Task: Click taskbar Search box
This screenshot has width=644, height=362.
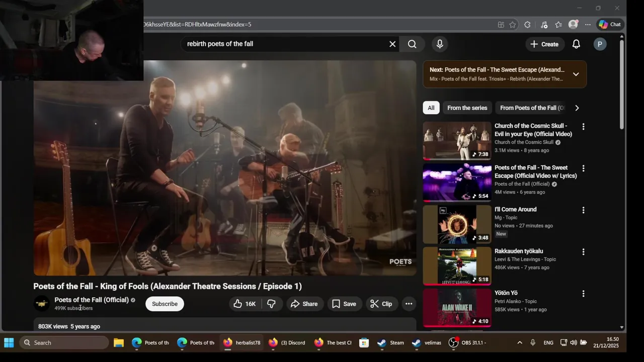Action: tap(64, 343)
